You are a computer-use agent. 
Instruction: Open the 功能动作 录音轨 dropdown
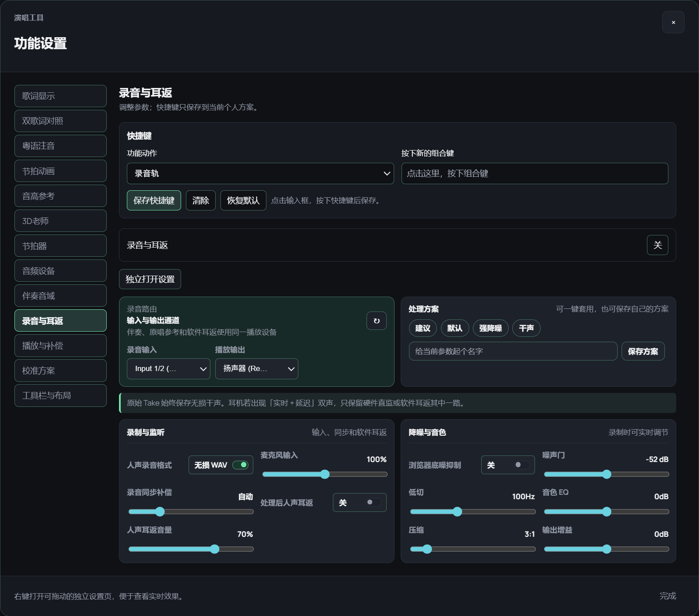coord(260,174)
